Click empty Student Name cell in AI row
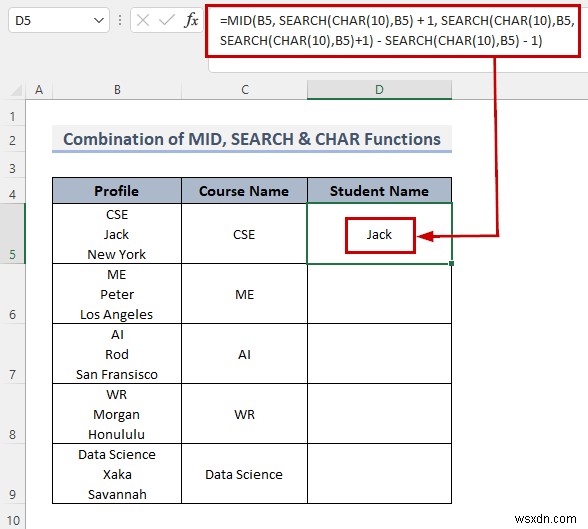Screen dimensions: 588x529 click(x=380, y=354)
